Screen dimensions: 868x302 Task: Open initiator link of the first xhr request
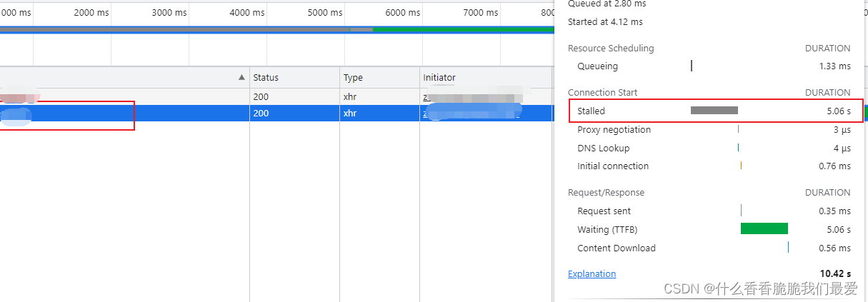pos(472,96)
